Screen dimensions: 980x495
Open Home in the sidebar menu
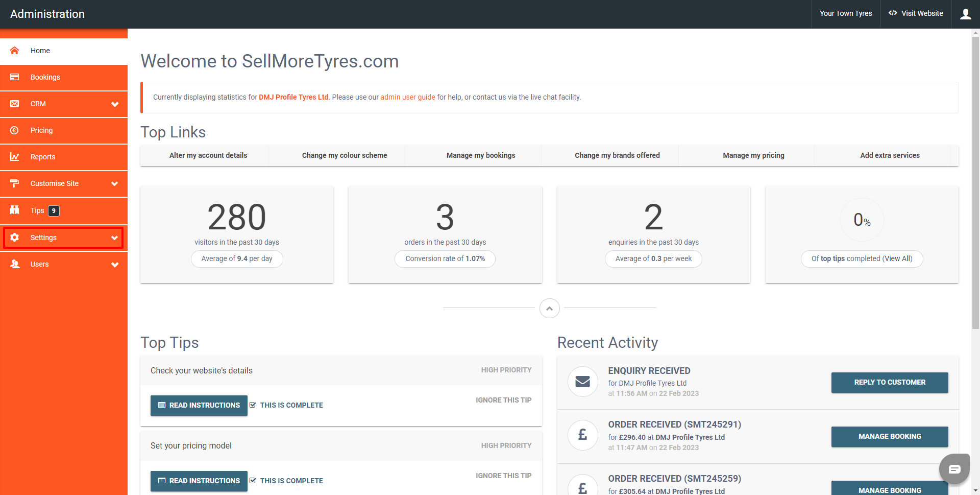64,51
